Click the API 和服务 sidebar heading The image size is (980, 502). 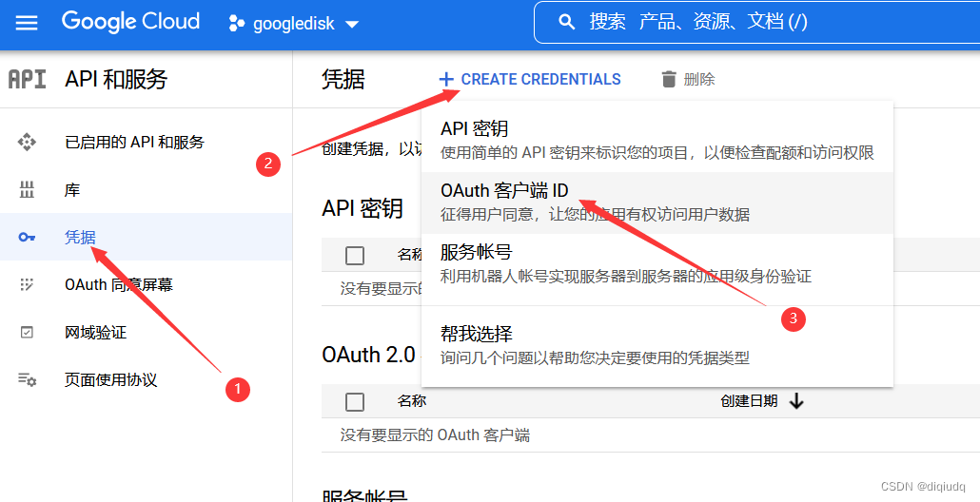pyautogui.click(x=116, y=79)
